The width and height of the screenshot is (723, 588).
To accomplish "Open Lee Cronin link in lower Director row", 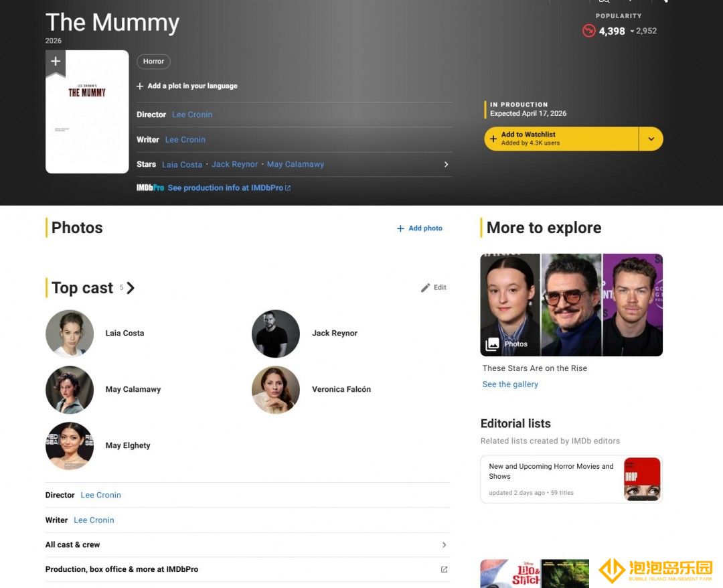I will pos(100,495).
